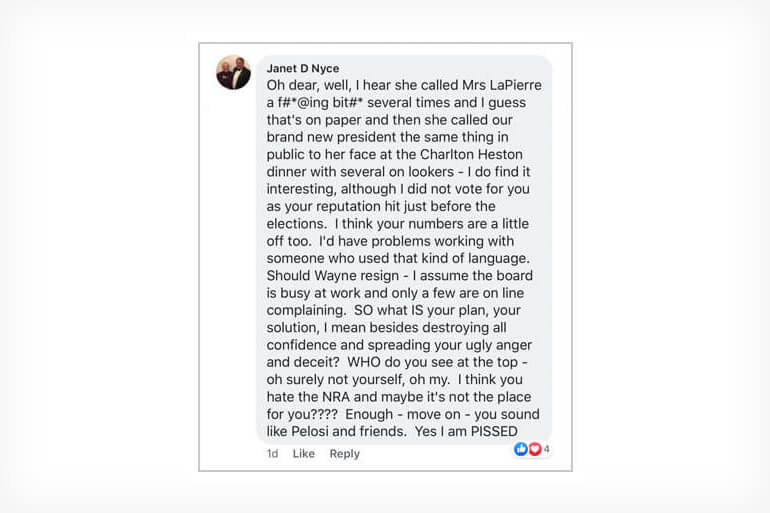Open the 1d timestamp link
The width and height of the screenshot is (770, 513).
click(x=272, y=454)
